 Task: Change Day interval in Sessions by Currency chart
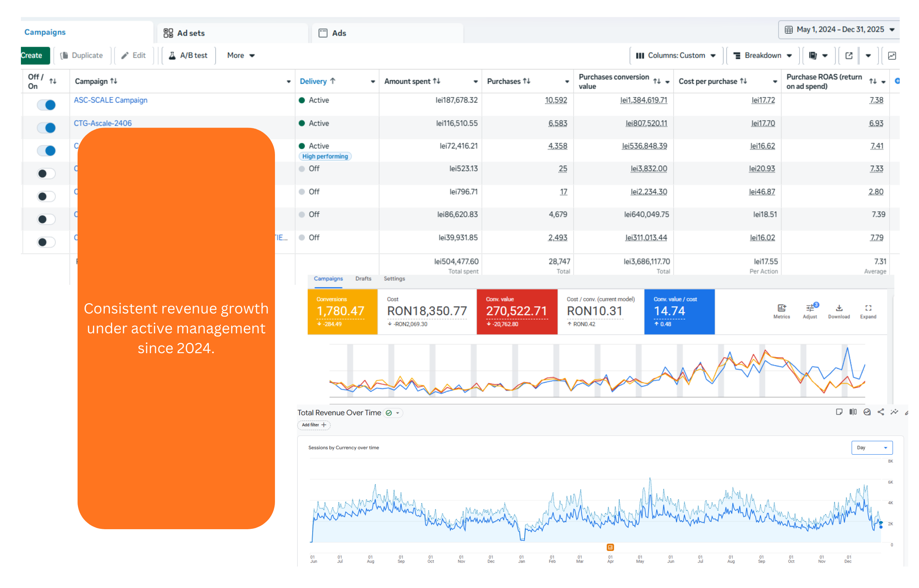872,448
